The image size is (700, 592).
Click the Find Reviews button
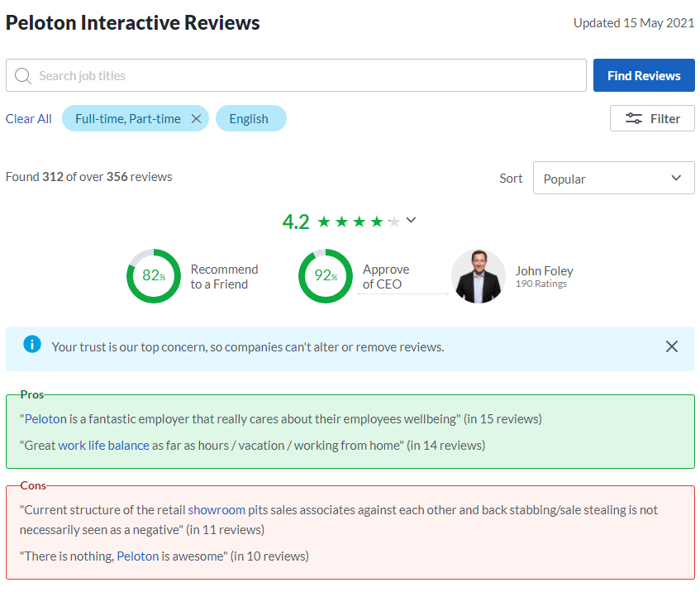point(644,75)
